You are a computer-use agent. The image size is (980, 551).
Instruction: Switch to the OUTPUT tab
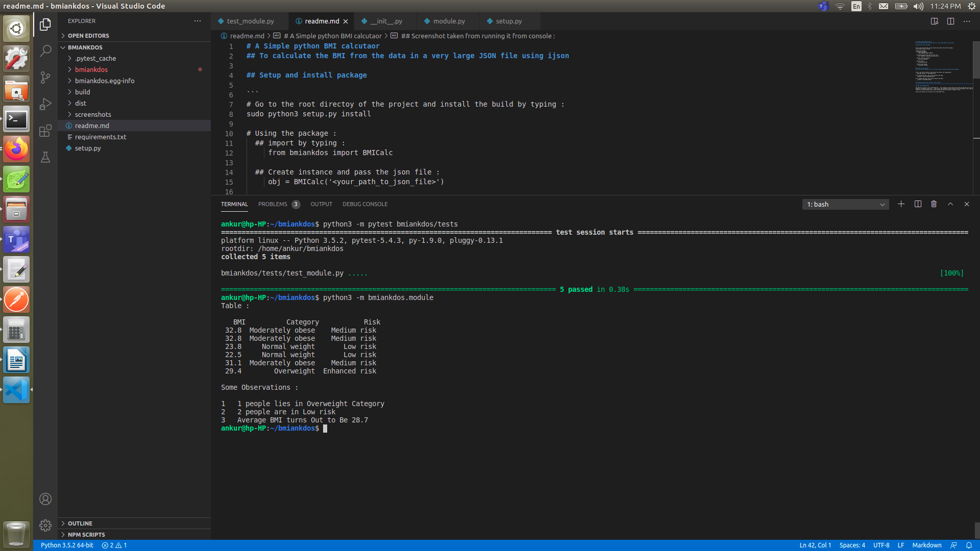(x=321, y=203)
